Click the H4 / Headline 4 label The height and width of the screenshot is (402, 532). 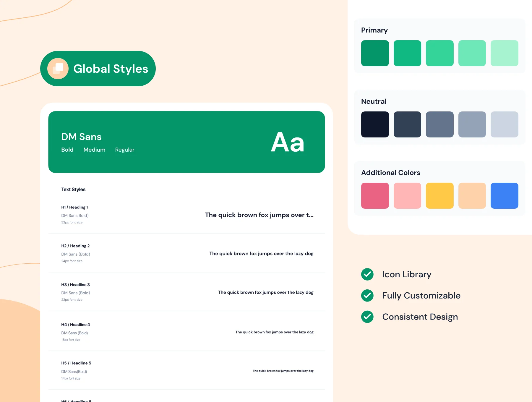pos(75,325)
